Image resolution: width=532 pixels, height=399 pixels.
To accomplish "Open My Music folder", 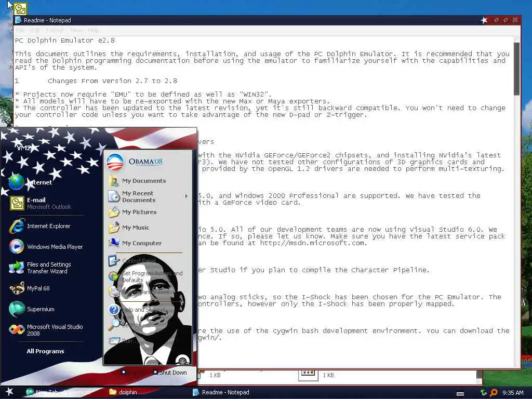I will pyautogui.click(x=129, y=228).
